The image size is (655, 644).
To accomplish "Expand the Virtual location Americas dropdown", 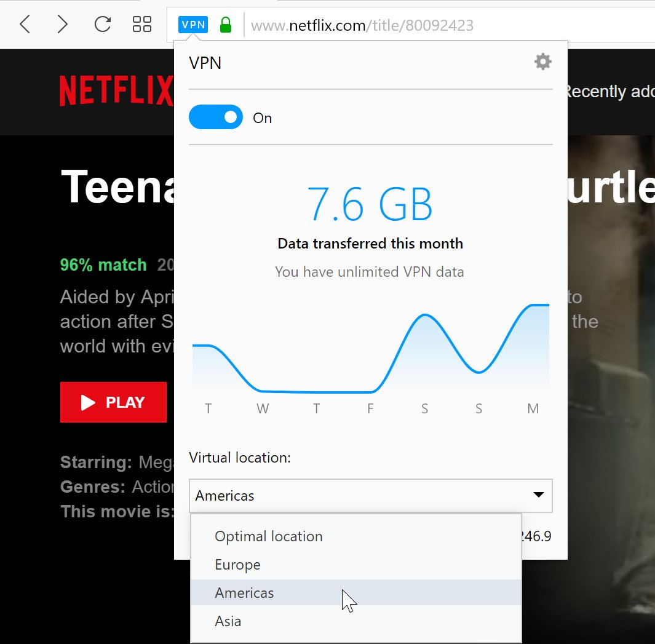I will click(x=370, y=496).
